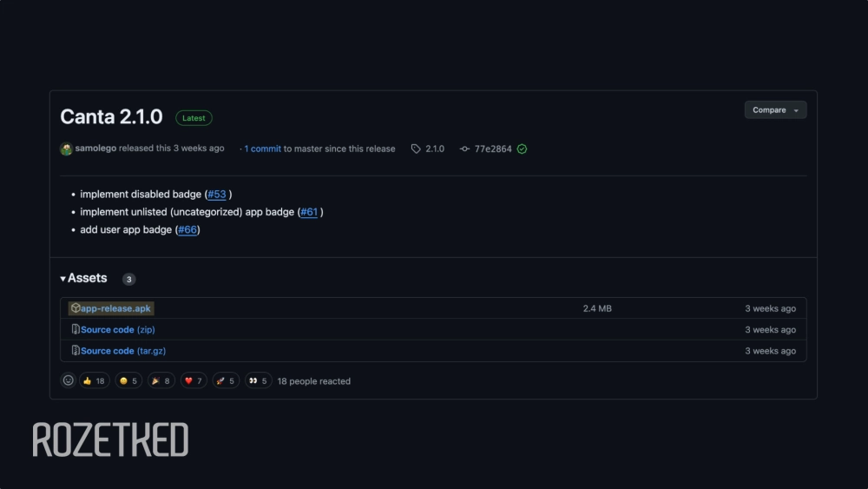This screenshot has height=489, width=868.
Task: Open commit 77e2864
Action: click(x=493, y=149)
